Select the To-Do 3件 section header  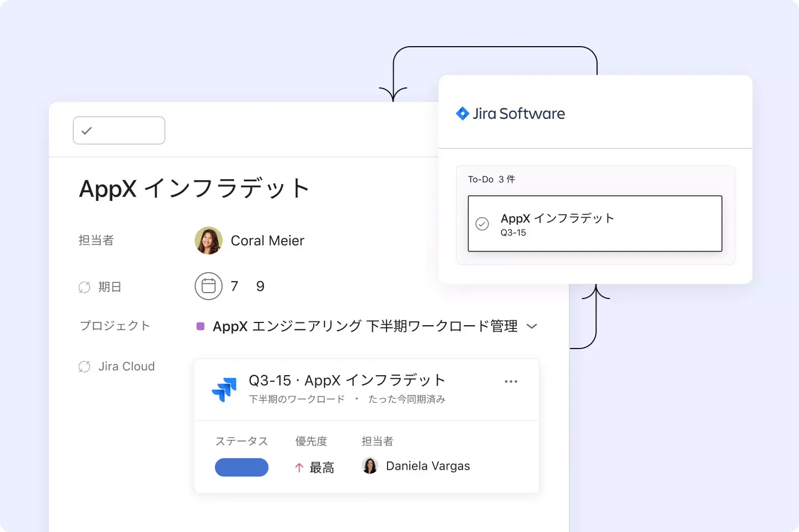pos(491,179)
